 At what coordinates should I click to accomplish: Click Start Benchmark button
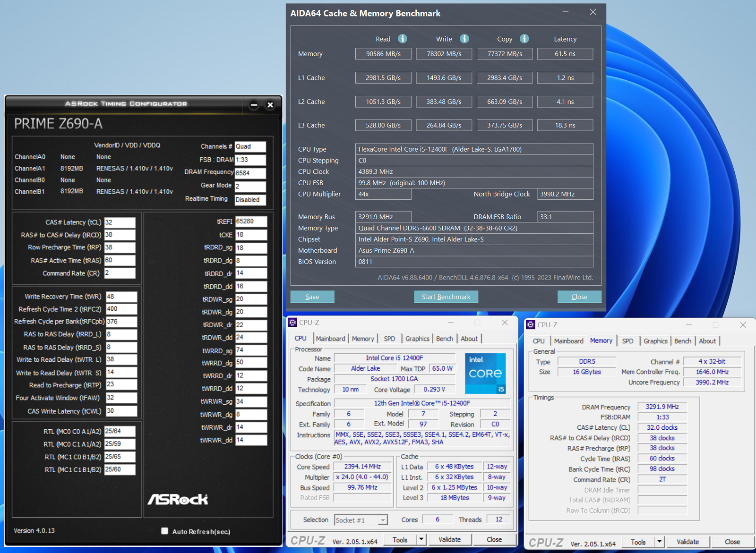pyautogui.click(x=446, y=297)
